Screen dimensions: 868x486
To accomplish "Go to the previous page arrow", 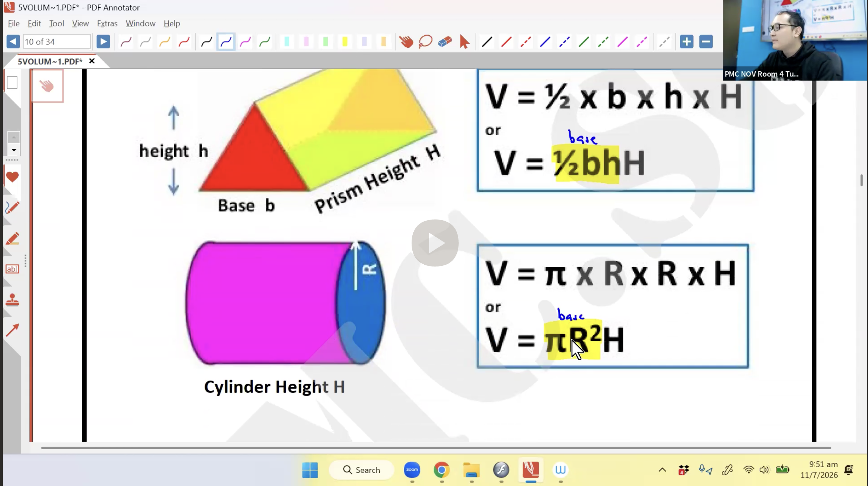I will tap(13, 42).
